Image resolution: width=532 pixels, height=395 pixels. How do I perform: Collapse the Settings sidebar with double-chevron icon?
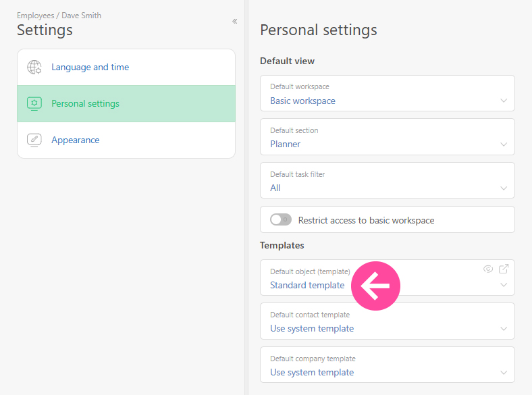pos(234,22)
